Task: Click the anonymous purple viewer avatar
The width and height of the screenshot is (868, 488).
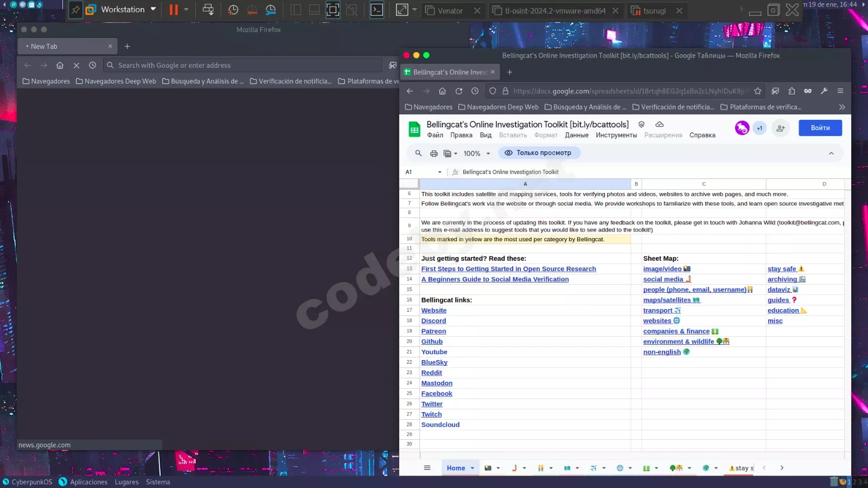Action: 742,128
